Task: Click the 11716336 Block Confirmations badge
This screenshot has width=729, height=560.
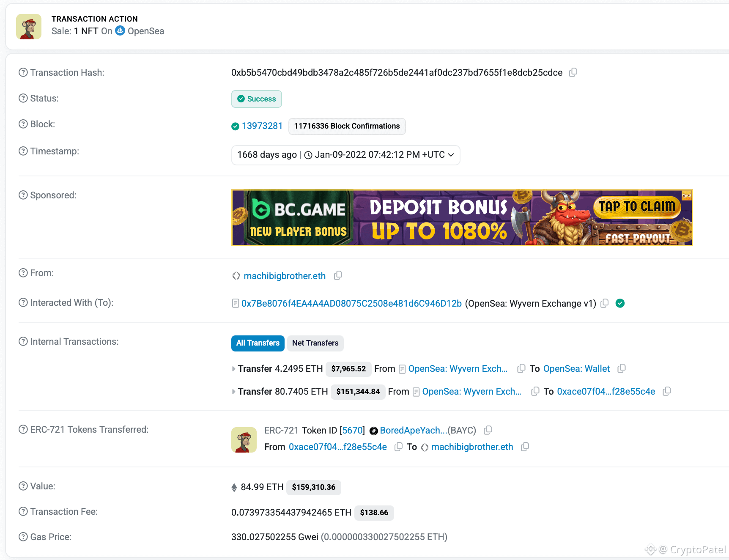Action: pos(347,126)
